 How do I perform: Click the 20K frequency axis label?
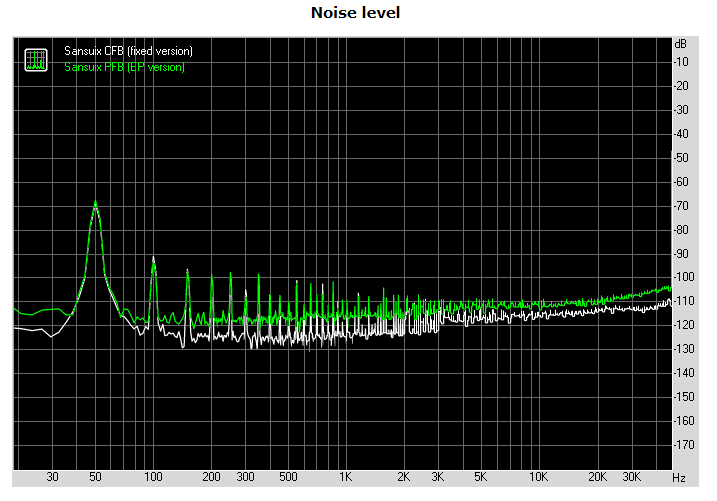pos(597,477)
